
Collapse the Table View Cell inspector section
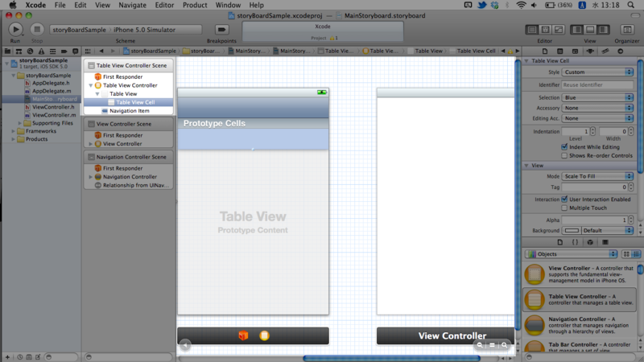point(526,61)
